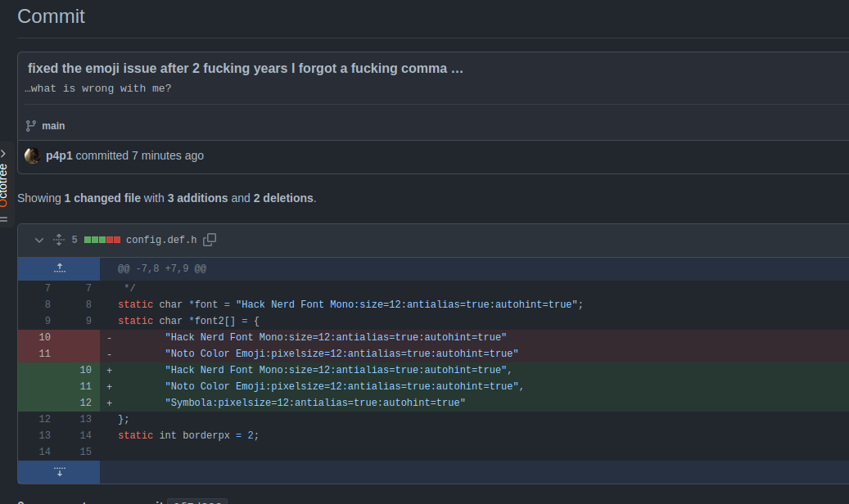Select added line number 12
The height and width of the screenshot is (504, 849).
pos(85,403)
